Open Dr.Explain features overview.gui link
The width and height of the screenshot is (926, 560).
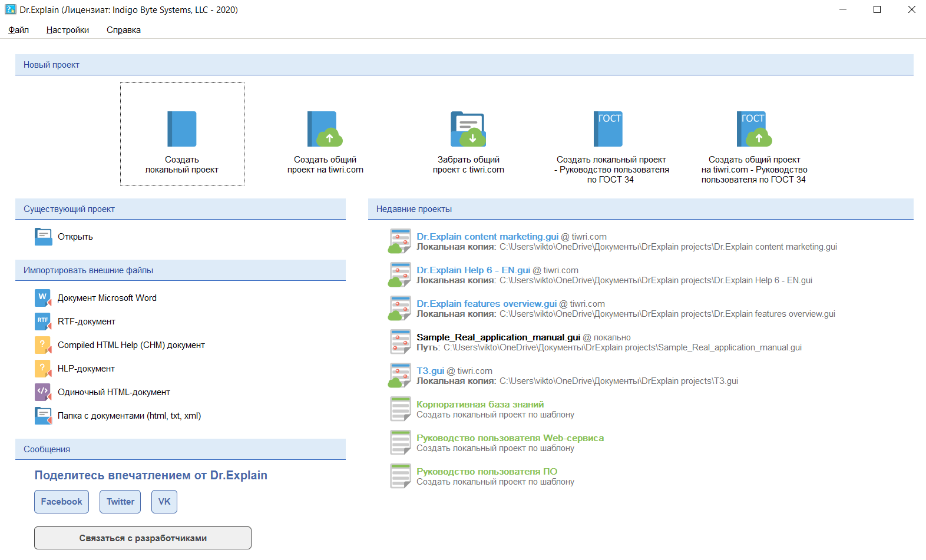click(487, 304)
